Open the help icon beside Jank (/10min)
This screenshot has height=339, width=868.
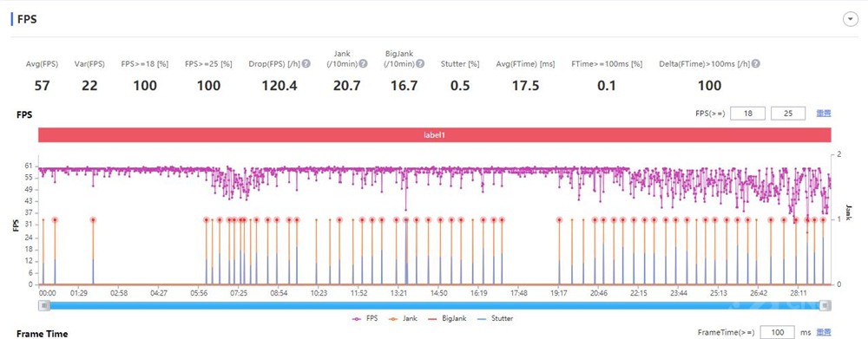click(363, 63)
